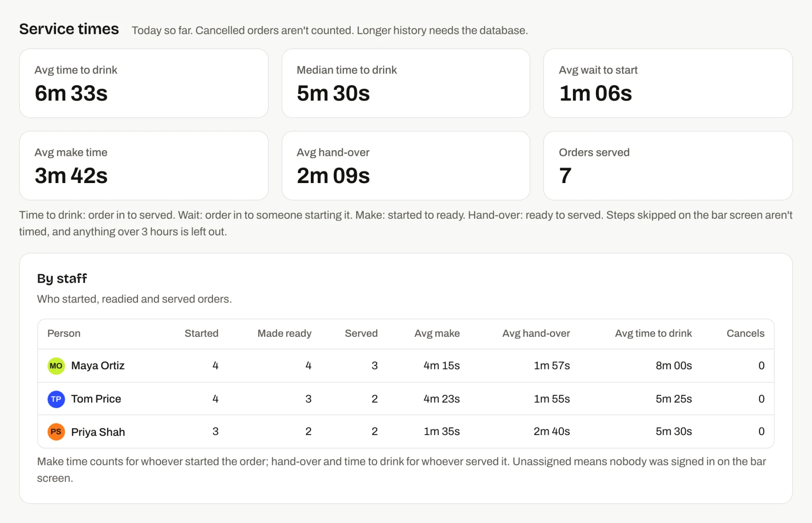Image resolution: width=812 pixels, height=523 pixels.
Task: Click Maya Ortiz's 4m 15s avg make
Action: (x=442, y=366)
